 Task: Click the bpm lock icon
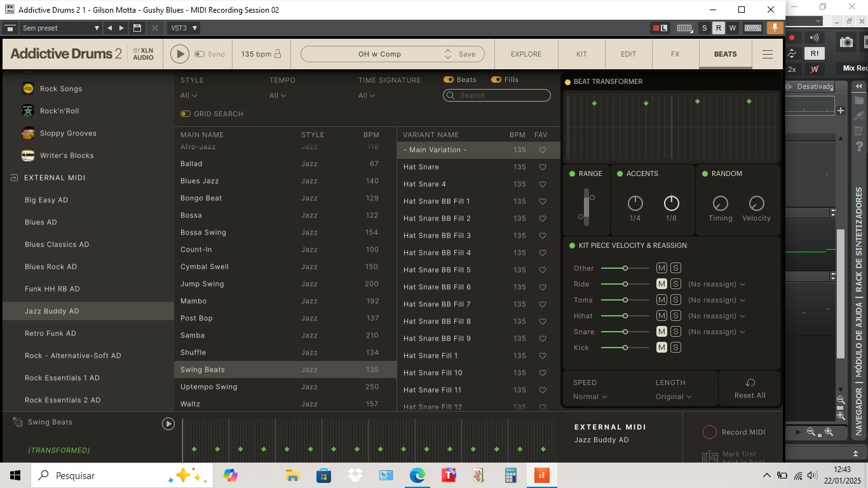(x=278, y=54)
